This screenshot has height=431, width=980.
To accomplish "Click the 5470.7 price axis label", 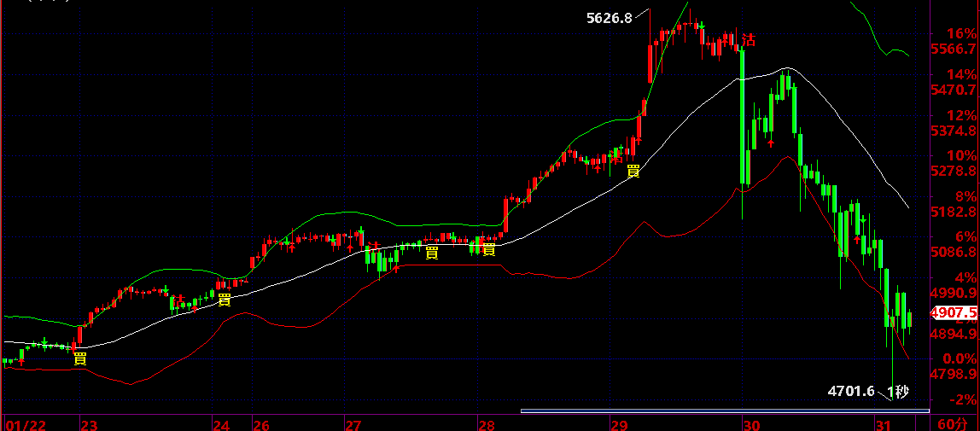I will (x=954, y=90).
